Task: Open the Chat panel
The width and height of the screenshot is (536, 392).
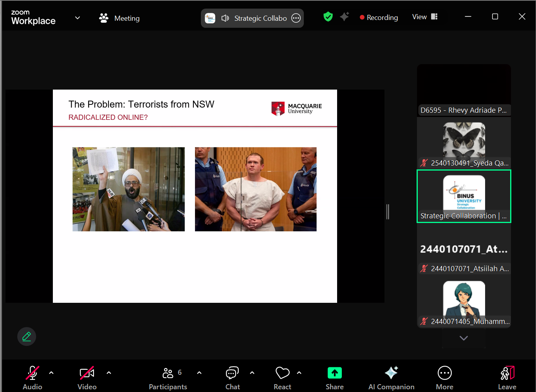Action: [233, 378]
